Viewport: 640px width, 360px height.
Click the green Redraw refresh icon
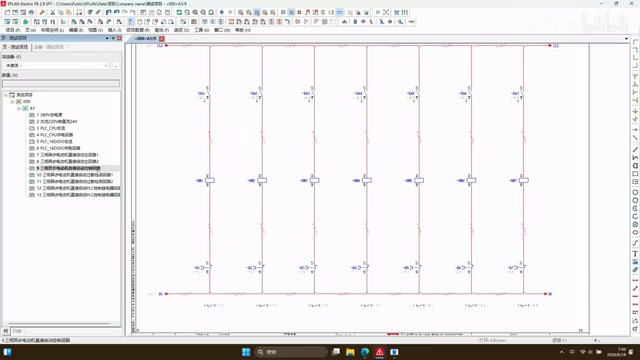click(179, 13)
